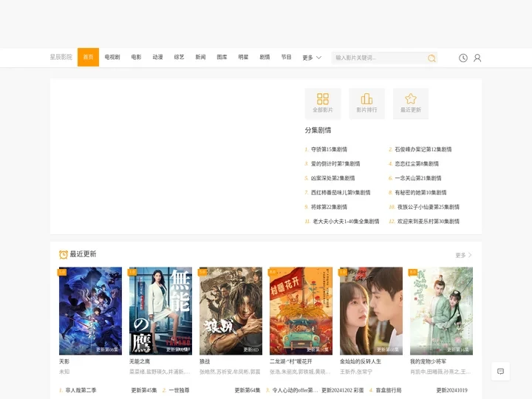
Task: Click the 我的宠物少将军 title text
Action: pos(428,361)
